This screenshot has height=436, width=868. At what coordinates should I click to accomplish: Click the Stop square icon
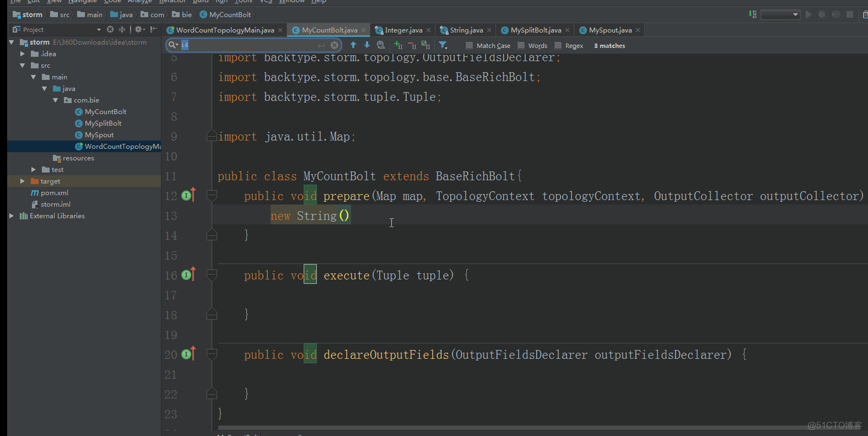pyautogui.click(x=850, y=14)
